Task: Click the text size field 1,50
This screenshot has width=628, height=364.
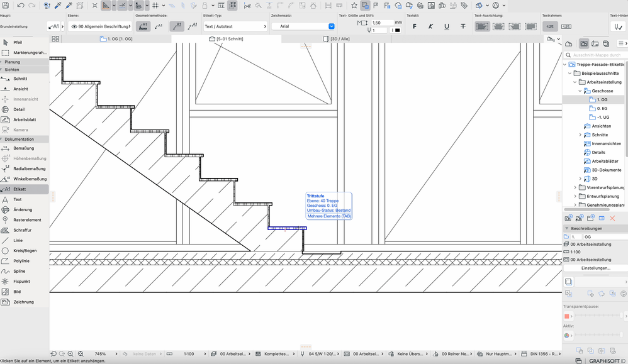Action: coord(381,23)
